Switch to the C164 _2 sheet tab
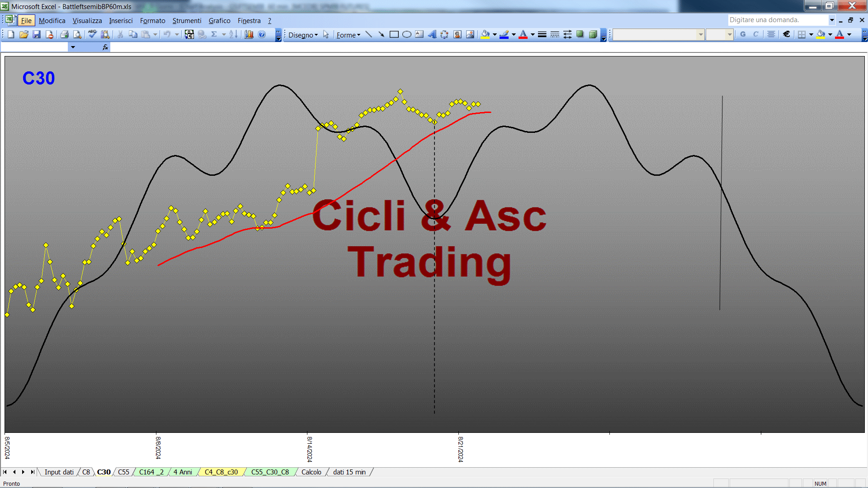Screen dimensions: 868x488 click(151, 472)
